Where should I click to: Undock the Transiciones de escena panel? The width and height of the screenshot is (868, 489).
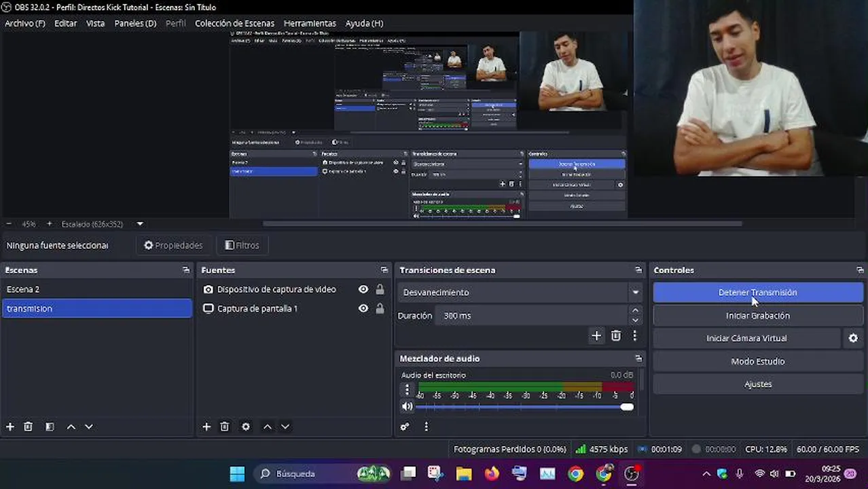[638, 270]
